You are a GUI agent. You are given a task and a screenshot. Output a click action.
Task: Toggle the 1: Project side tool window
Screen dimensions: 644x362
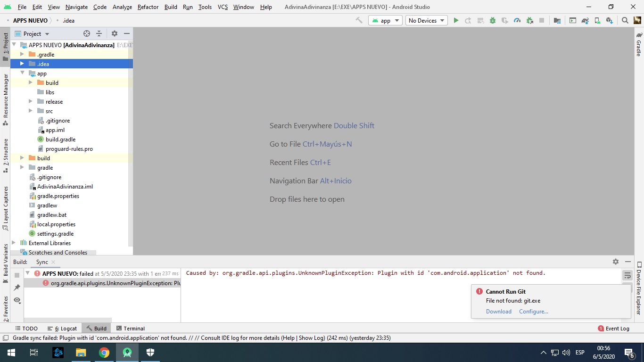[5, 47]
